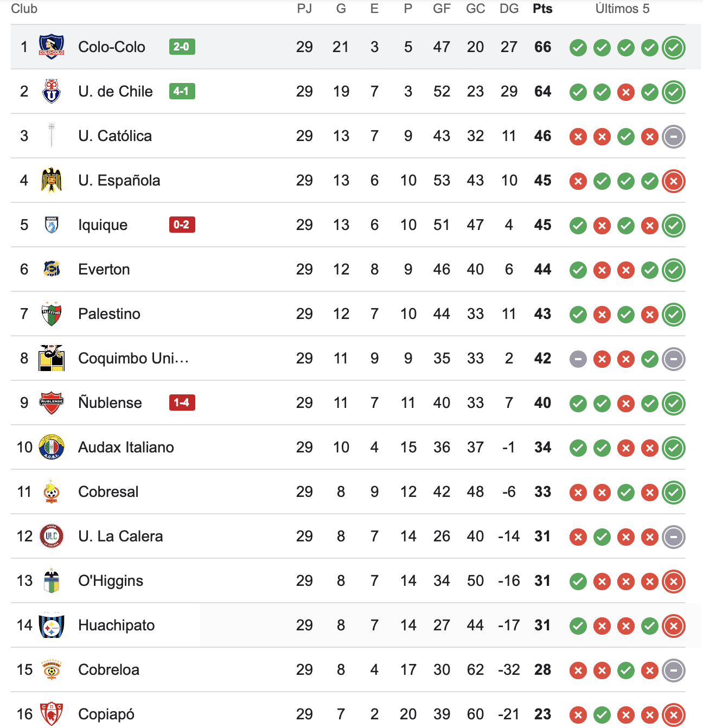Open Colo-Colo's 2-0 score badge
703x728 pixels.
pyautogui.click(x=182, y=47)
